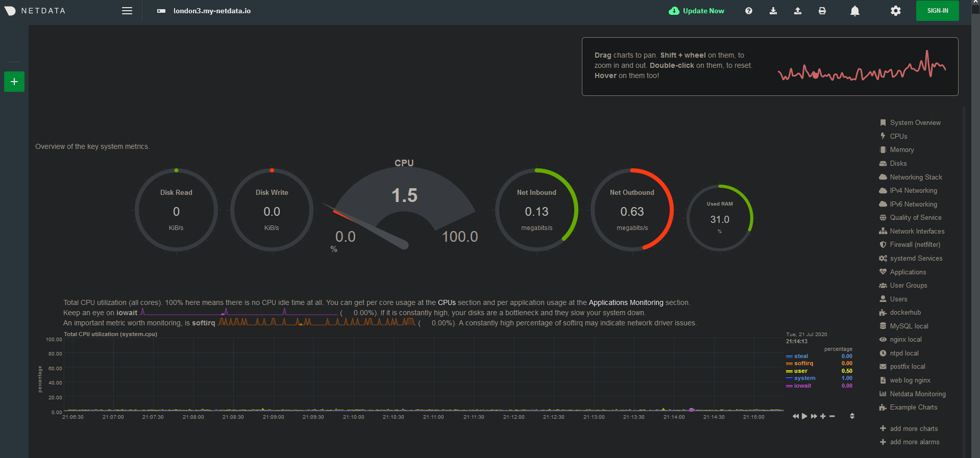Click the download snapshot icon

pyautogui.click(x=773, y=11)
